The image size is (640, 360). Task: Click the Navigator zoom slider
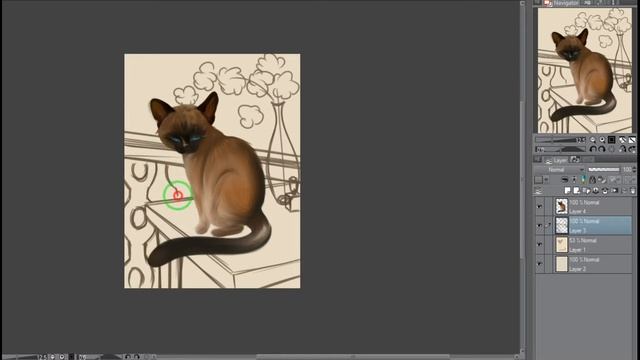pos(560,140)
